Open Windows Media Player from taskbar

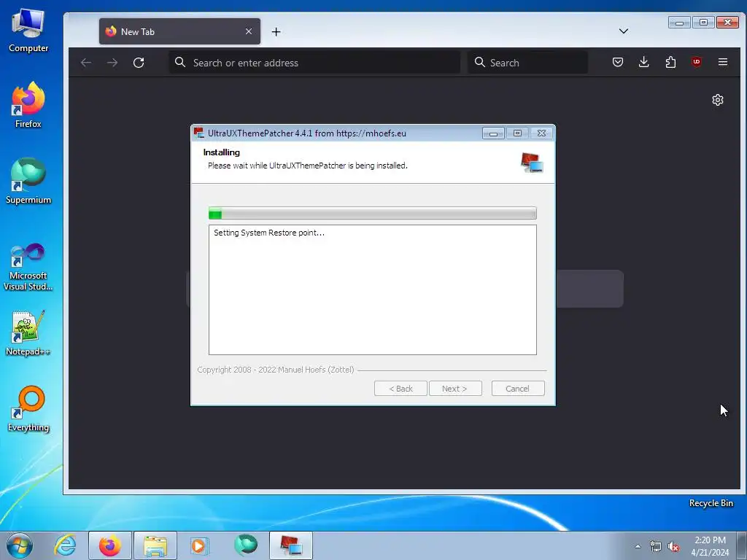pyautogui.click(x=198, y=545)
